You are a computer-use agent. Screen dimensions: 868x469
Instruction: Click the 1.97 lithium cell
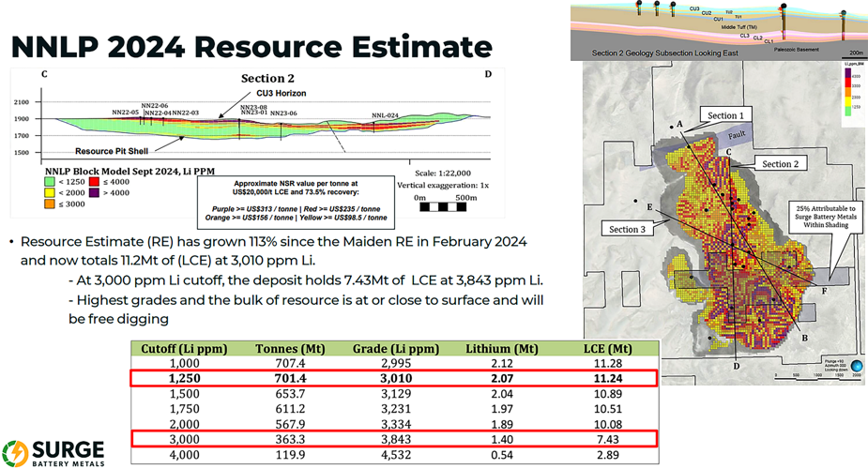(502, 409)
